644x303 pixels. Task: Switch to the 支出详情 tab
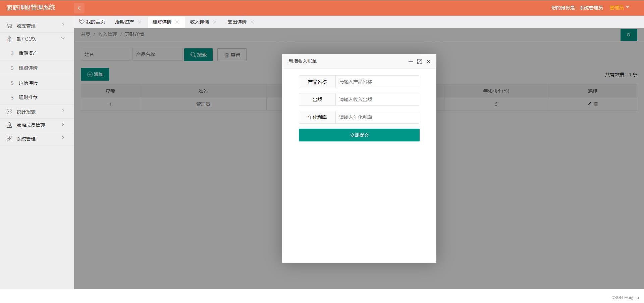point(237,22)
